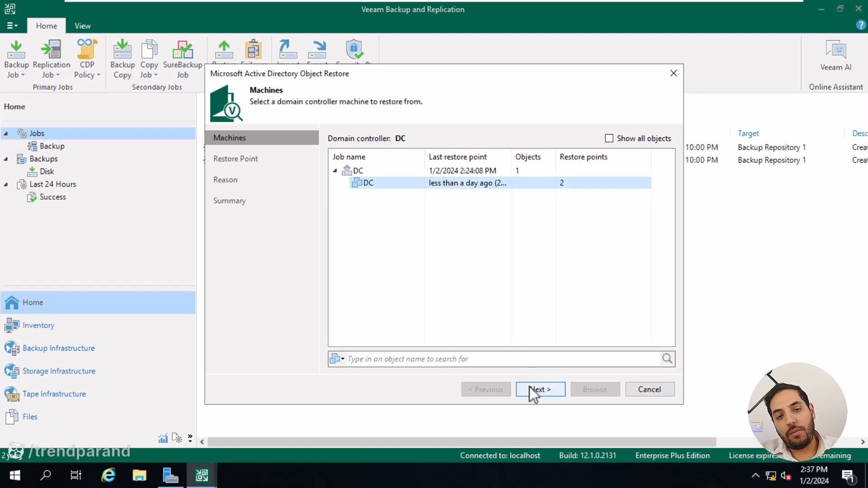Open Windows taskbar search
Viewport: 868px width, 488px height.
coord(46,475)
